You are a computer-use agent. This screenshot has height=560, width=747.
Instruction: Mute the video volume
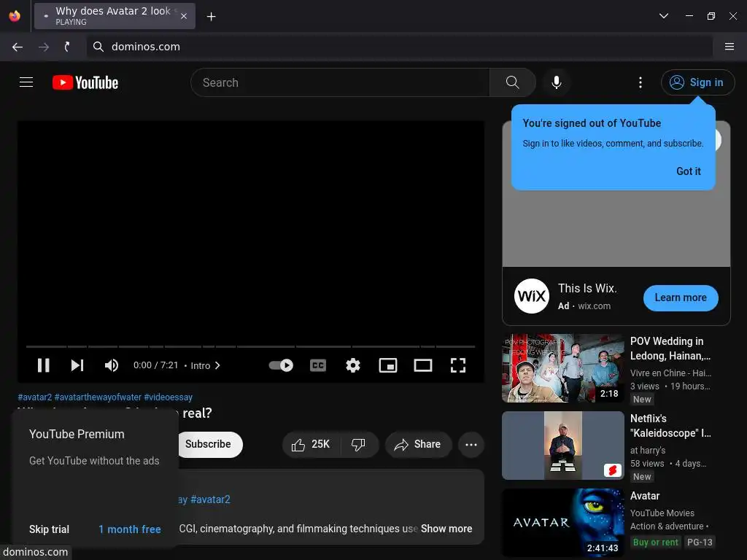pyautogui.click(x=112, y=365)
